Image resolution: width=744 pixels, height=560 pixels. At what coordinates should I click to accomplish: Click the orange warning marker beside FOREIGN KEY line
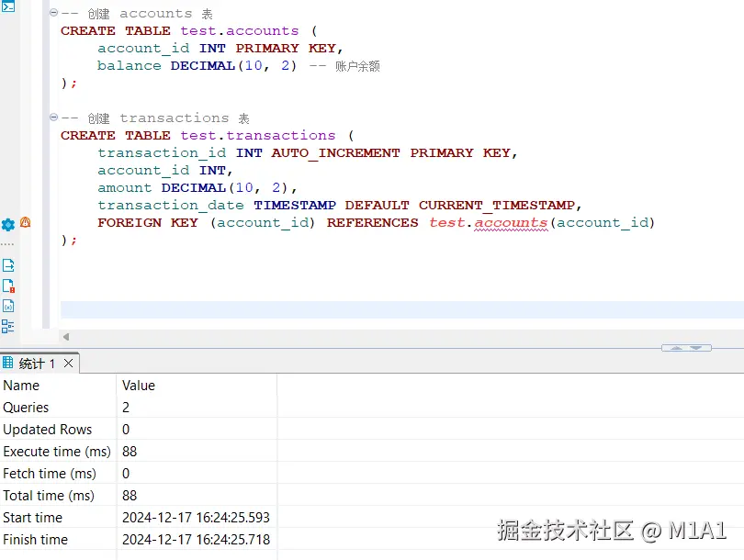[25, 222]
